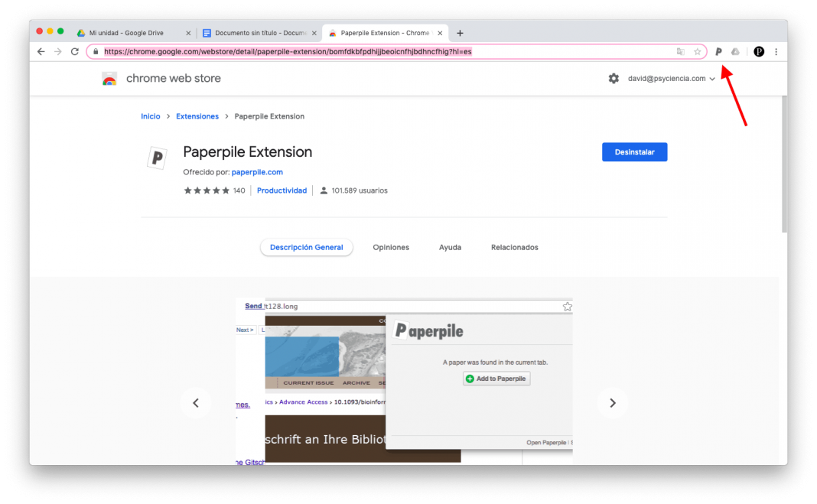This screenshot has height=504, width=817.
Task: Click the browser forward arrow
Action: point(58,51)
